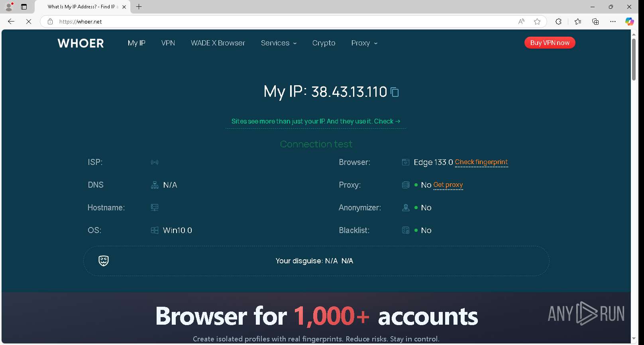
Task: Click the Edge 133.0 browser value
Action: point(433,162)
